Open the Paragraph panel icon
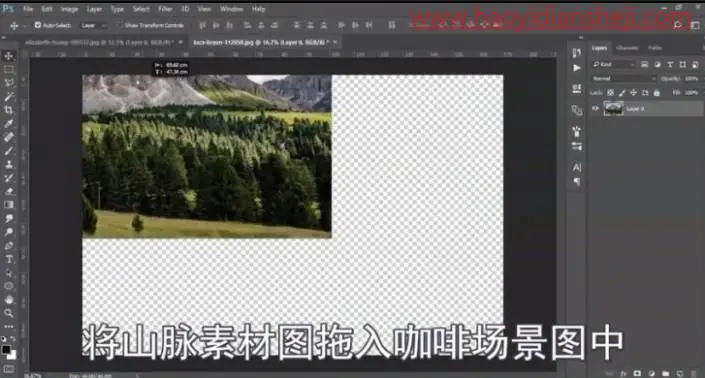The width and height of the screenshot is (705, 378). pos(577,182)
